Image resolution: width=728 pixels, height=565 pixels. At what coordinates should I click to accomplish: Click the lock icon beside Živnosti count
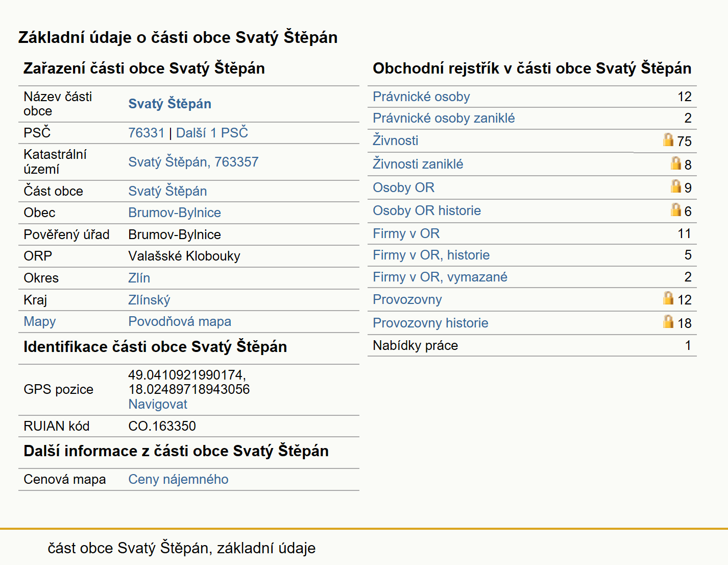click(x=668, y=139)
